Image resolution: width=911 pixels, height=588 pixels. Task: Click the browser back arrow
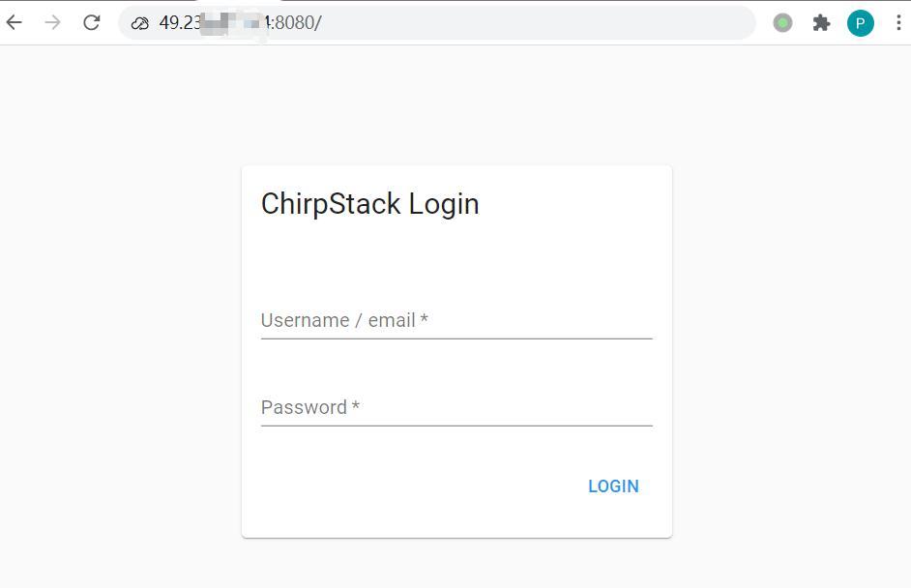pyautogui.click(x=14, y=22)
